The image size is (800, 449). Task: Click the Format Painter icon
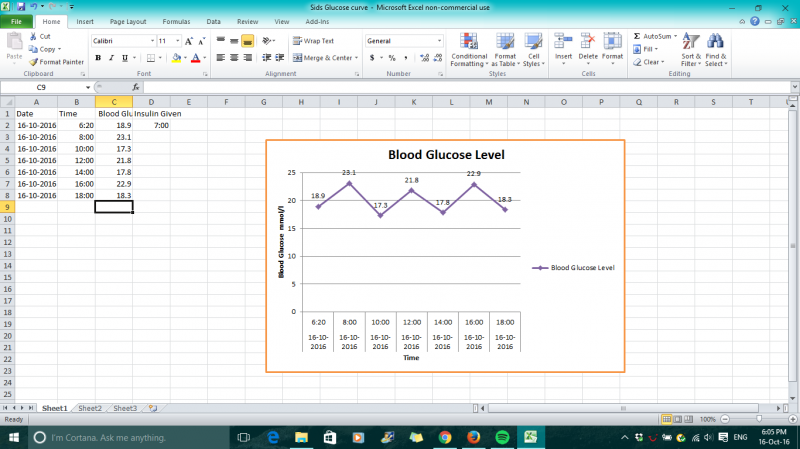point(34,61)
